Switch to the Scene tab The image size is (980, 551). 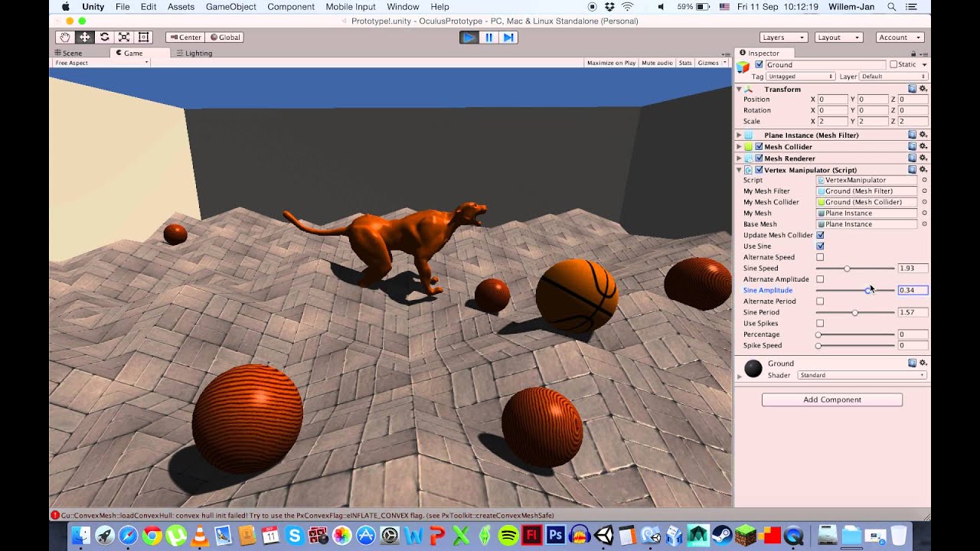[x=68, y=53]
